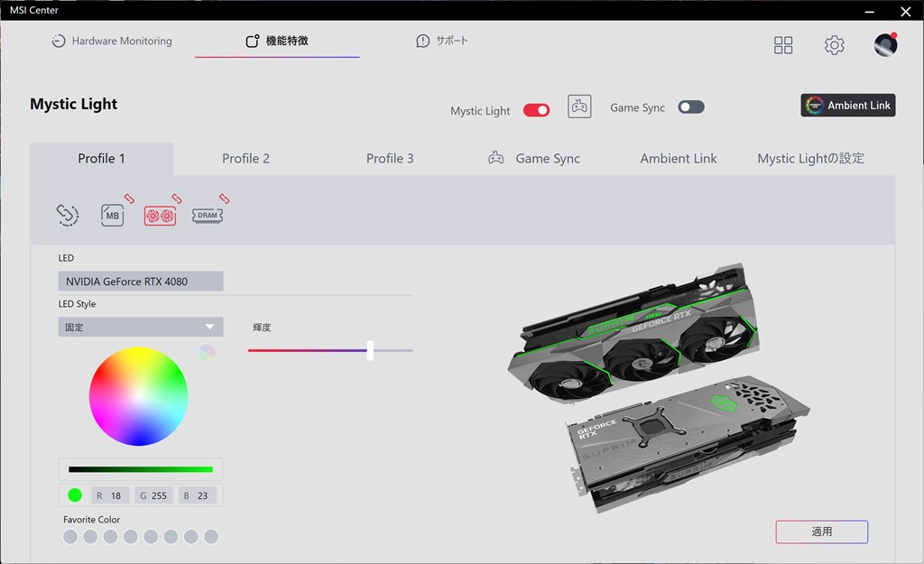Open the user profile avatar
The height and width of the screenshot is (564, 924).
pos(885,45)
